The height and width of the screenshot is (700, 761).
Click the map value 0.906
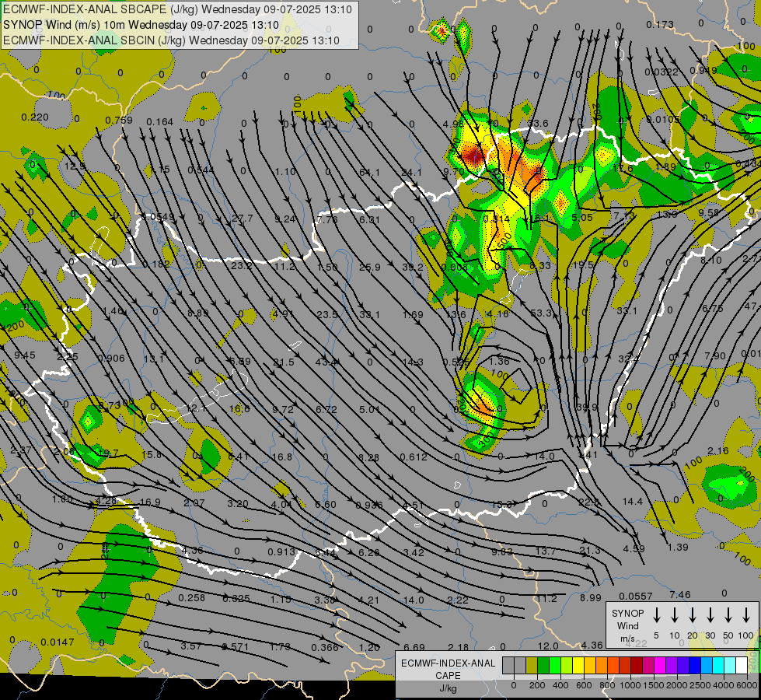(x=111, y=359)
